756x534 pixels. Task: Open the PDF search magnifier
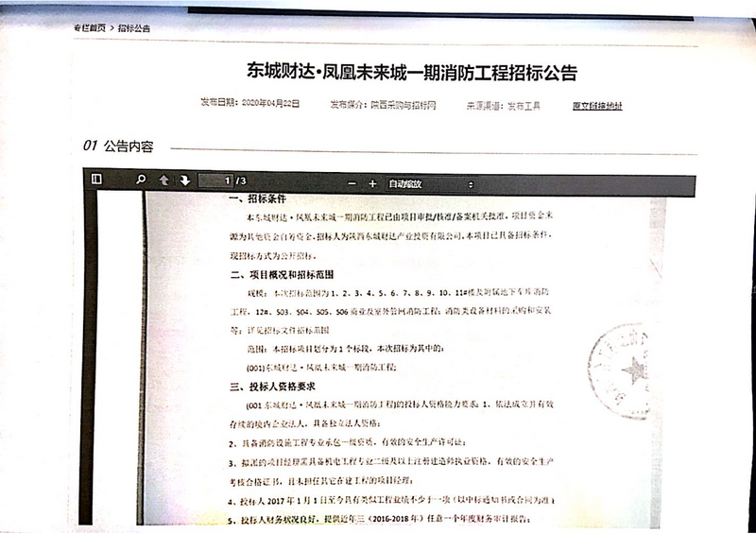pyautogui.click(x=141, y=179)
